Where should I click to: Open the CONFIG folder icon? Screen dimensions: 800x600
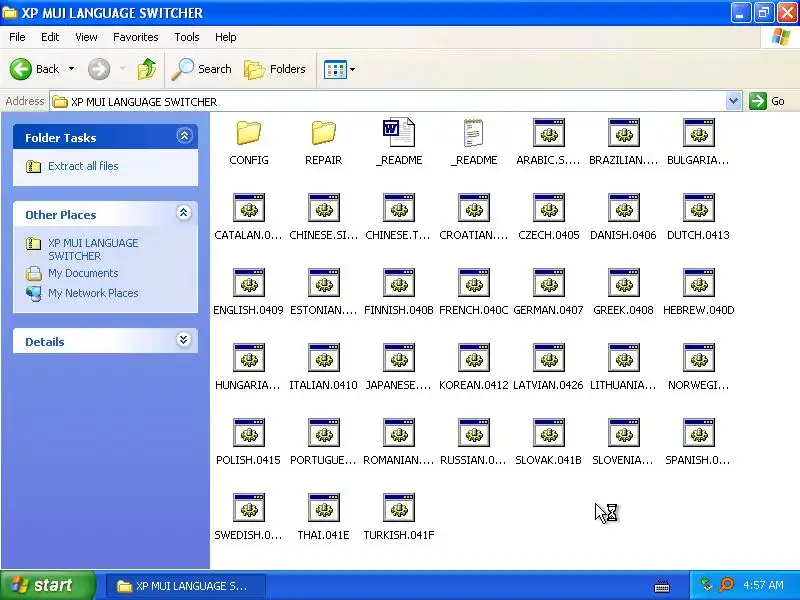point(248,133)
